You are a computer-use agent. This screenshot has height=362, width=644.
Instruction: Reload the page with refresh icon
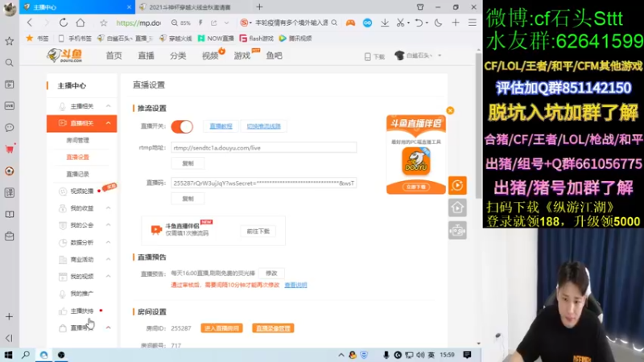(64, 23)
